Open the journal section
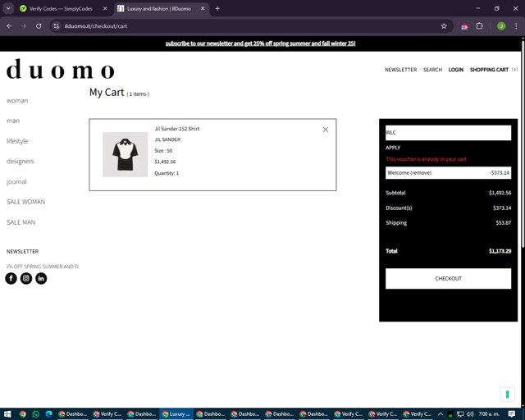The image size is (525, 420). (x=16, y=181)
